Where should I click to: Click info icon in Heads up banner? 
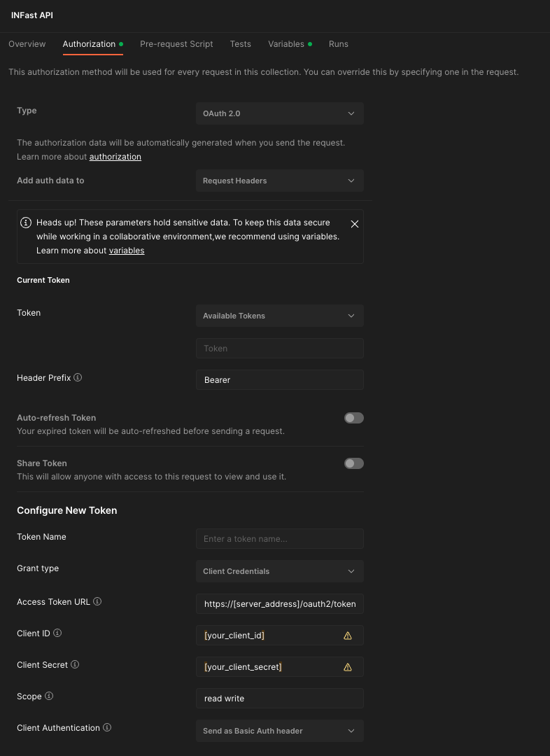(x=26, y=223)
